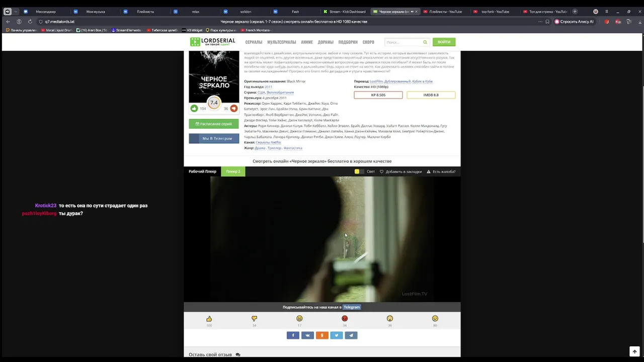The image size is (644, 362).
Task: Open the 'Фантастика' genre link
Action: pyautogui.click(x=293, y=148)
